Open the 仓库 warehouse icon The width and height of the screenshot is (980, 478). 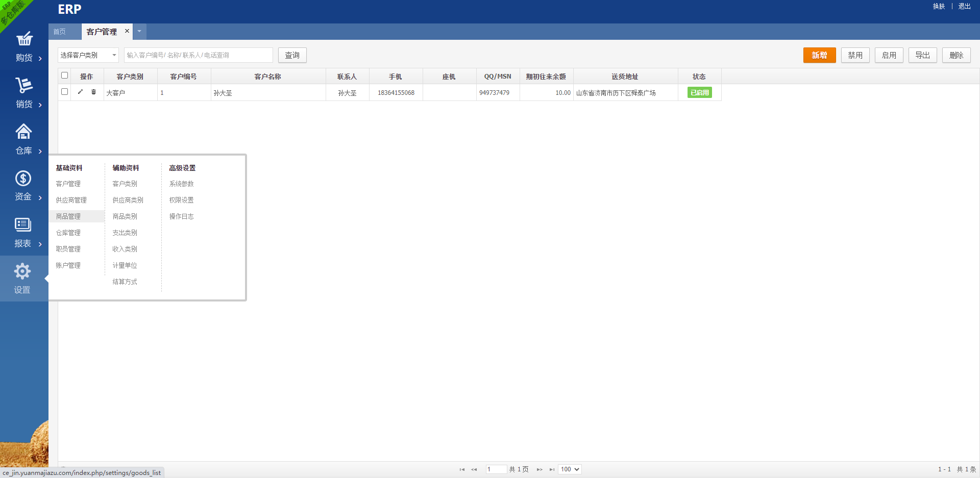(24, 132)
